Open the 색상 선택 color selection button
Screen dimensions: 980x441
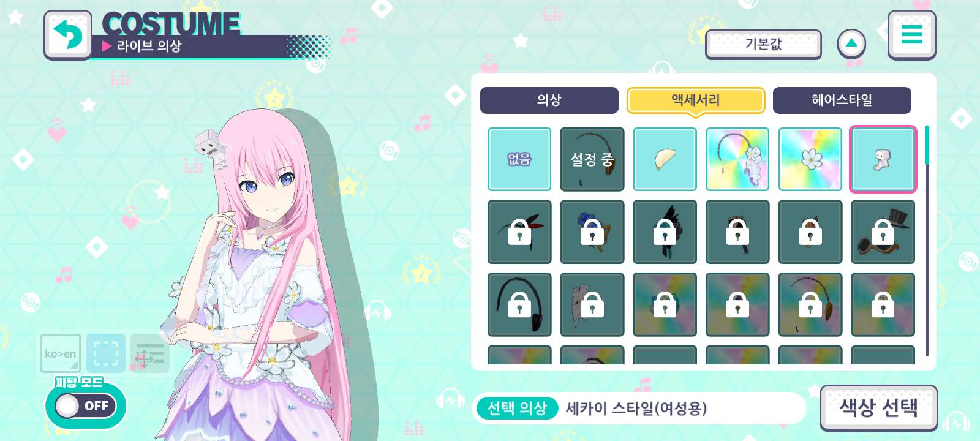(x=878, y=407)
